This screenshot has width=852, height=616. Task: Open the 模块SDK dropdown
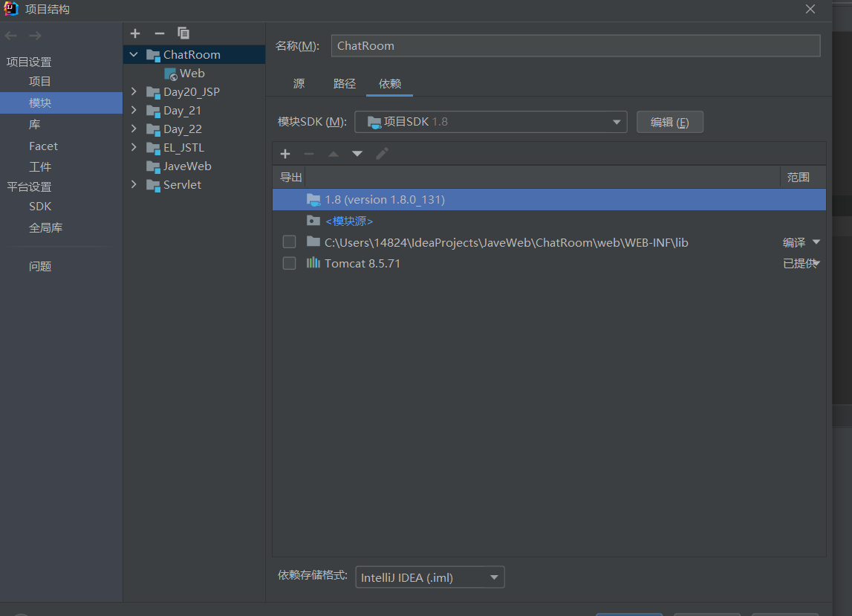615,122
